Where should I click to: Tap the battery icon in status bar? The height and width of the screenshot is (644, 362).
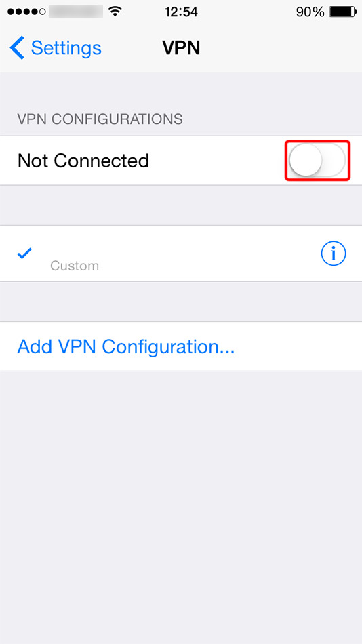click(342, 12)
